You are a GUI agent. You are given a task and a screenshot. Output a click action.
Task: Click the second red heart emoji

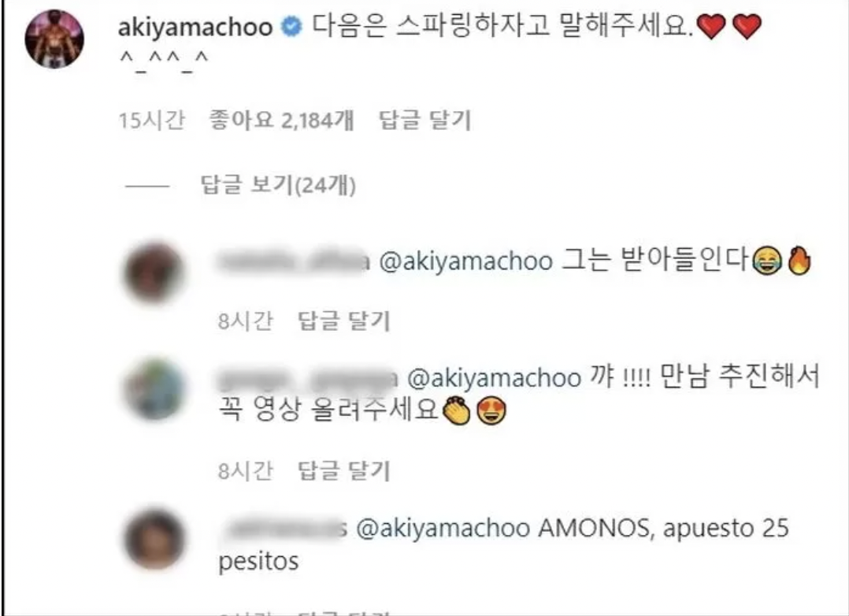click(x=747, y=27)
